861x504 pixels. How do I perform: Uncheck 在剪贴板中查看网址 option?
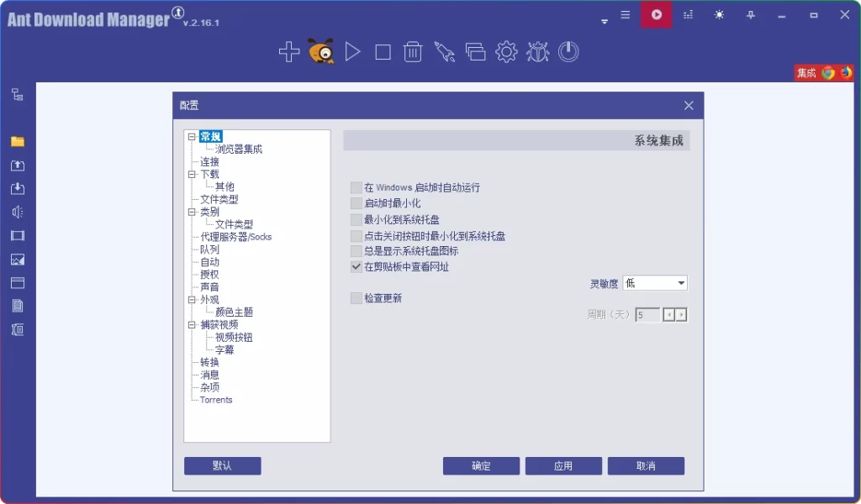click(357, 267)
